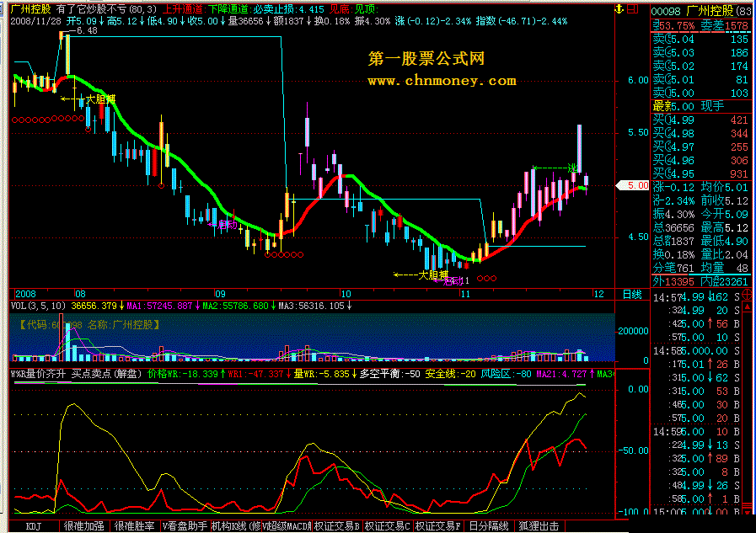Open the 狐狸出击 tab
Screen dimensions: 756x533
(x=539, y=526)
